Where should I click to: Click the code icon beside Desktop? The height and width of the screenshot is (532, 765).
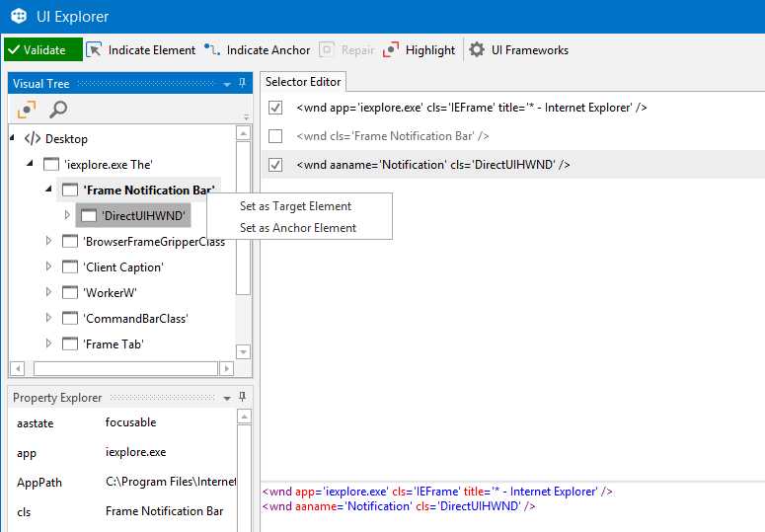click(x=33, y=138)
